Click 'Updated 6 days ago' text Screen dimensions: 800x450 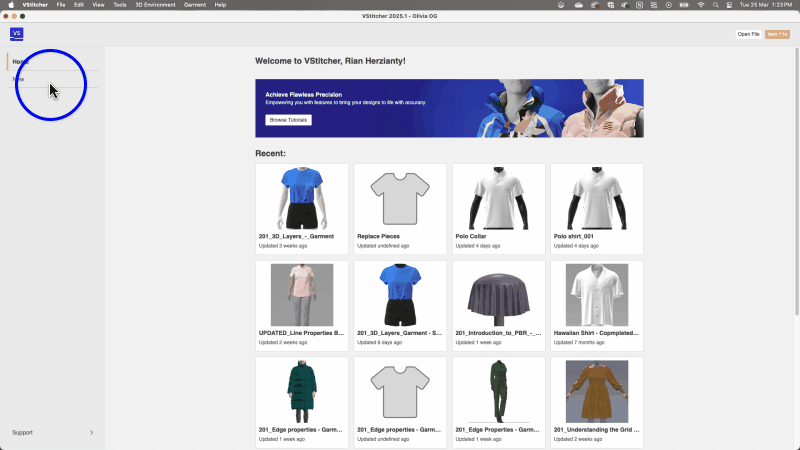pos(380,342)
